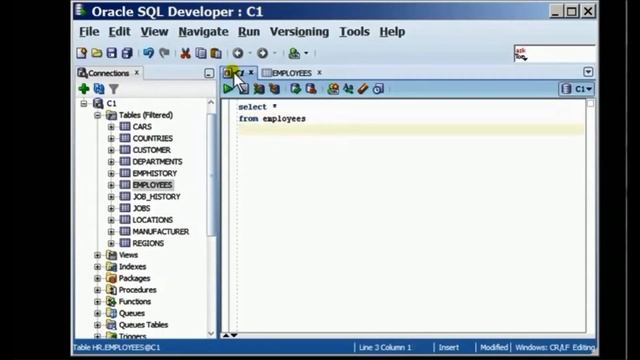Open the File menu

pos(89,31)
